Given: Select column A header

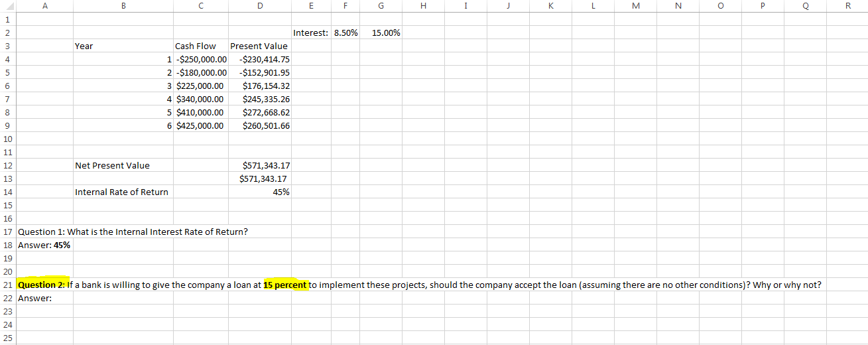Looking at the screenshot, I should point(44,5).
